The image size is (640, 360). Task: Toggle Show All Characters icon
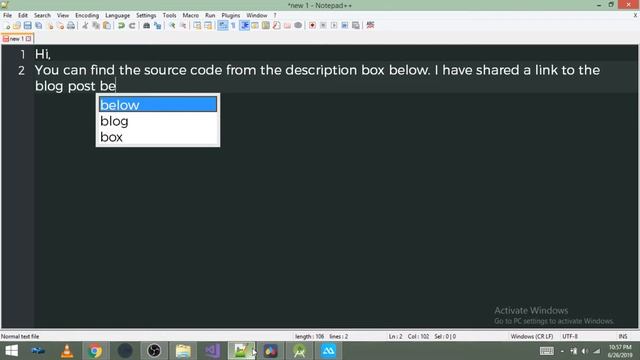(233, 25)
